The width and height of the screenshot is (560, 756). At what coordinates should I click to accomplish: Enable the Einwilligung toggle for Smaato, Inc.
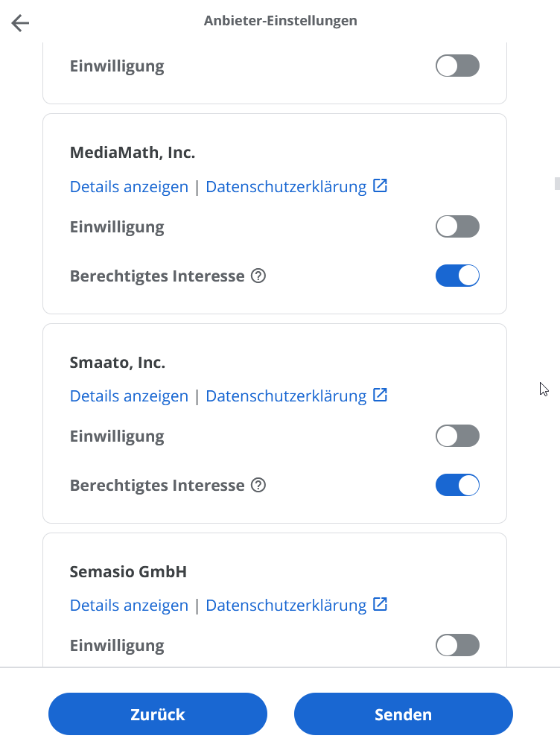point(457,436)
